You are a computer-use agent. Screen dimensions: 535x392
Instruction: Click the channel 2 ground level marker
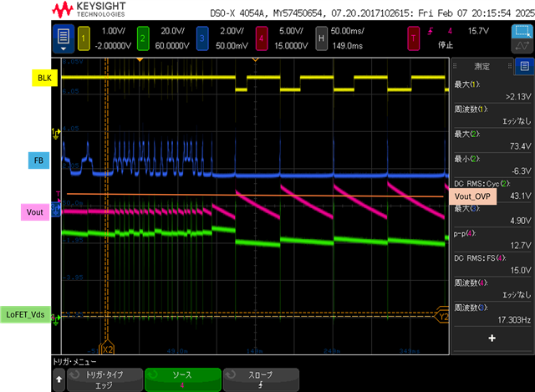point(56,319)
